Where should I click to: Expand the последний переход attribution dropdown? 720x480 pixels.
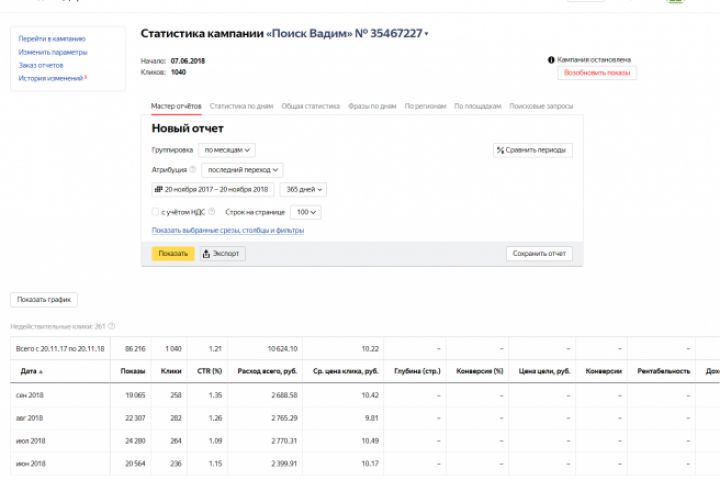pos(240,170)
